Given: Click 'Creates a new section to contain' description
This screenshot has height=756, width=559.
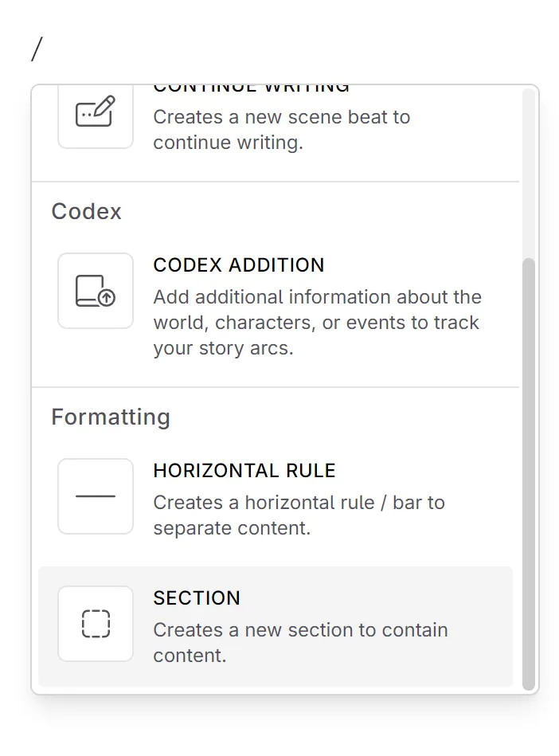Looking at the screenshot, I should pyautogui.click(x=300, y=630).
